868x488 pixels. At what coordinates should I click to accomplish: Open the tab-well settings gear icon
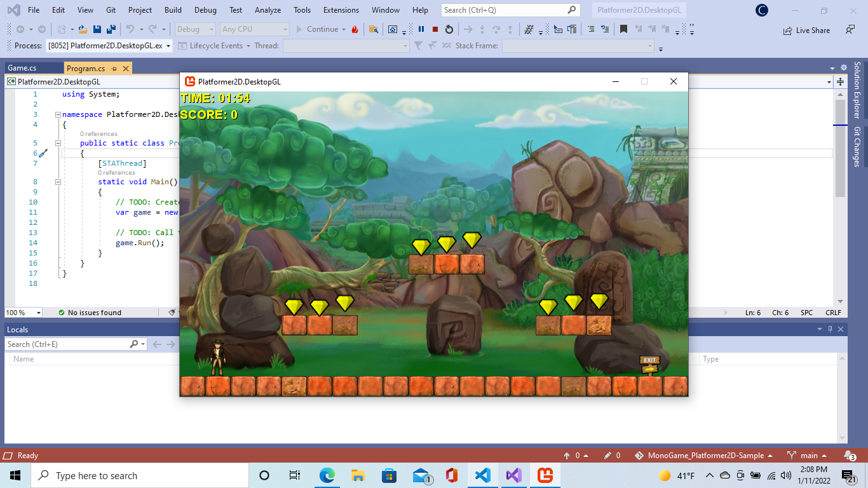pos(844,68)
